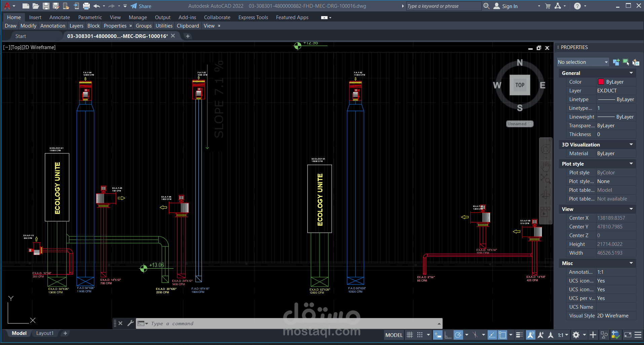Viewport: 644px width, 345px height.
Task: Open the No selection dropdown
Action: point(583,62)
